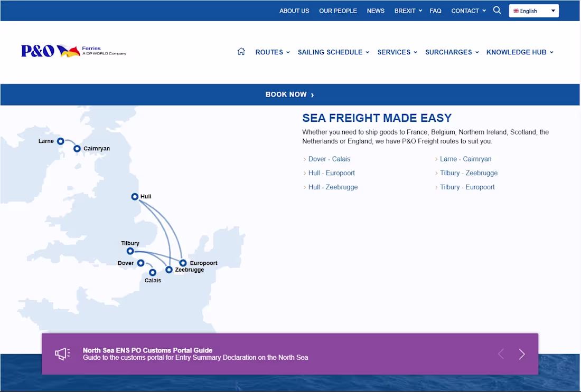
Task: Expand the Surcharges menu
Action: (452, 52)
